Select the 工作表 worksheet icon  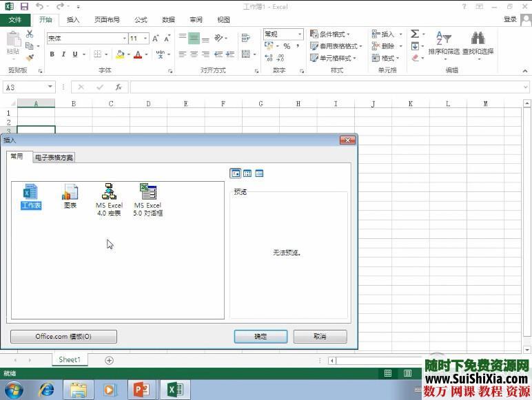click(31, 196)
